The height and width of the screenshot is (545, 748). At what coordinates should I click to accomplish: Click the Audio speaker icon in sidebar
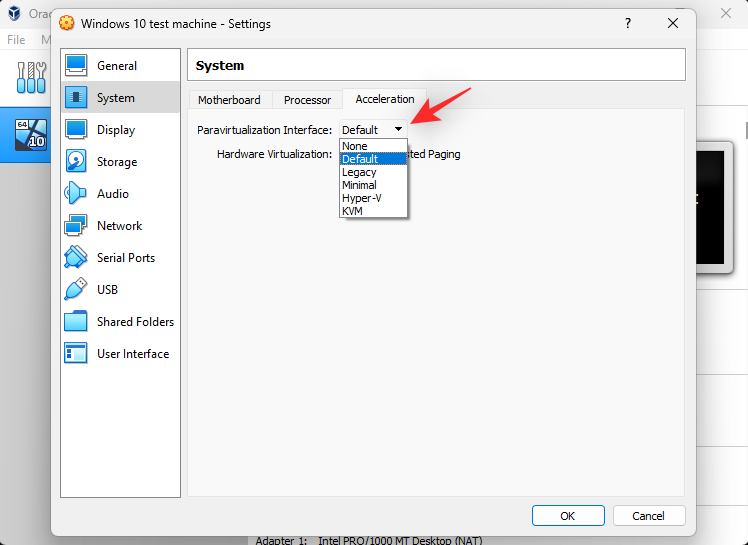pyautogui.click(x=76, y=193)
